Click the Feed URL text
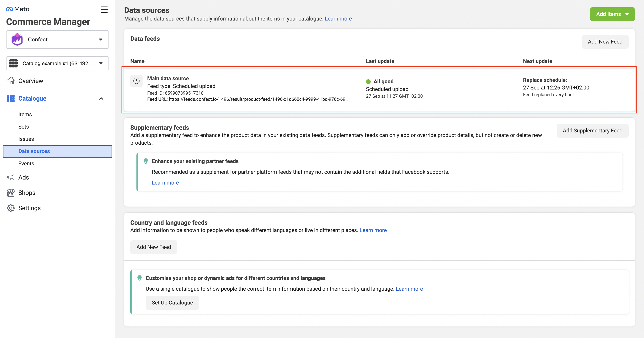644x338 pixels. (247, 99)
